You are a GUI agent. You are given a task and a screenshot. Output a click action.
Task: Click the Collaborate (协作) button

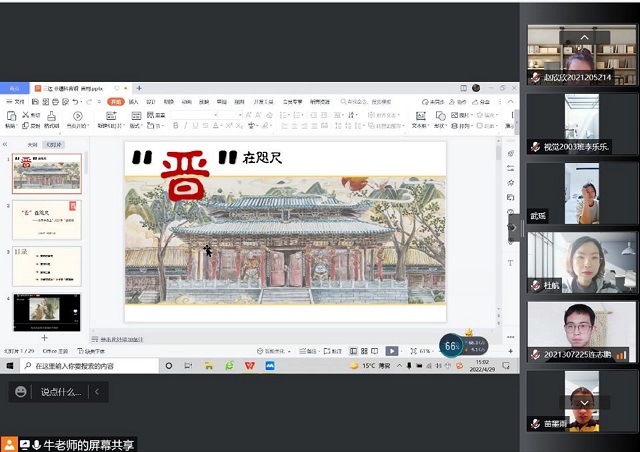458,102
